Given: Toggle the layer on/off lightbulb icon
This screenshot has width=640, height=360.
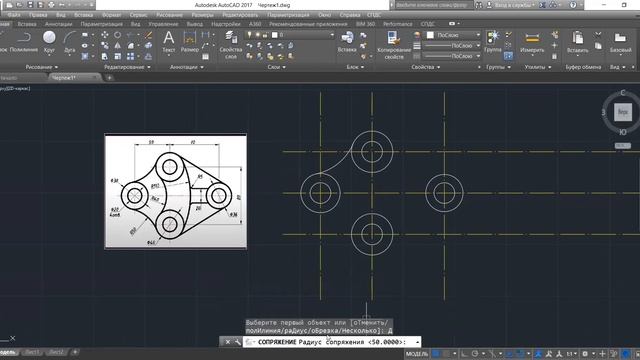Looking at the screenshot, I should pyautogui.click(x=249, y=35).
